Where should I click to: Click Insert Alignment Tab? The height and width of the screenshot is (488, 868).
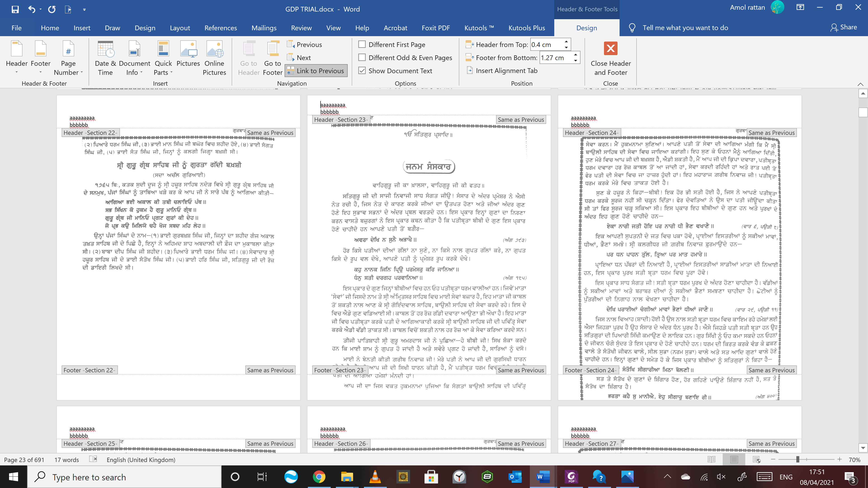pyautogui.click(x=502, y=71)
